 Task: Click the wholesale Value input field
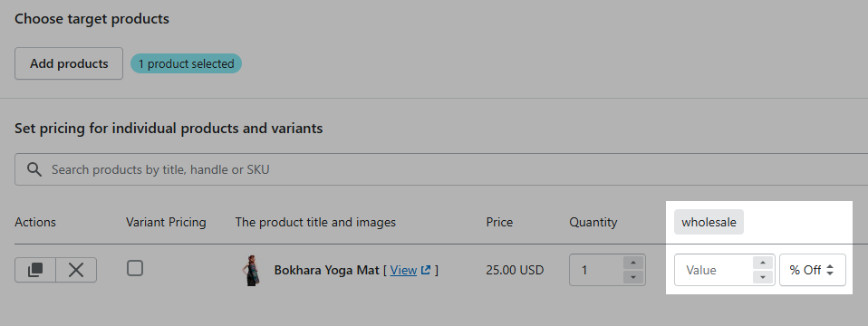[x=714, y=270]
